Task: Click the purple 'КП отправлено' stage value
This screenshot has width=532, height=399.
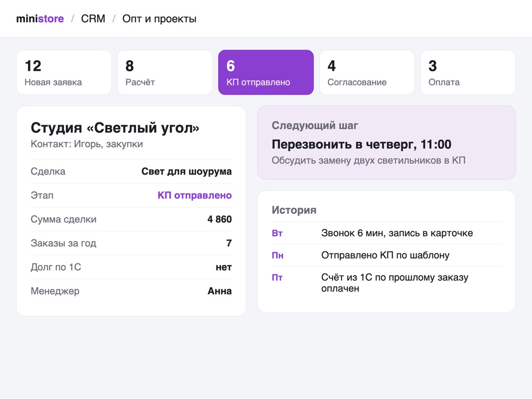Action: 195,195
